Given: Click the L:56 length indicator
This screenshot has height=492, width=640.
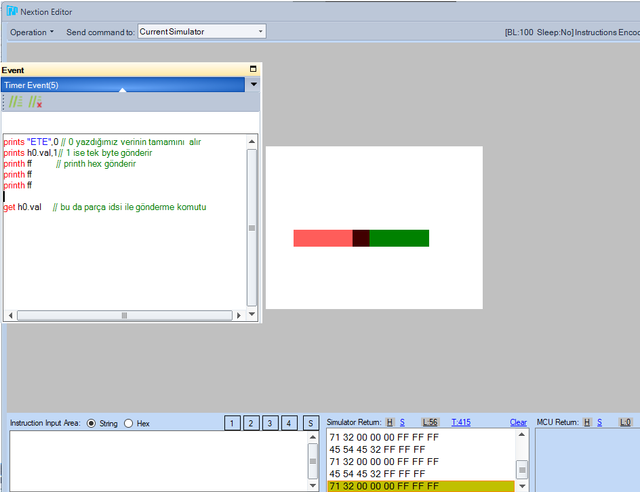Looking at the screenshot, I should (430, 423).
